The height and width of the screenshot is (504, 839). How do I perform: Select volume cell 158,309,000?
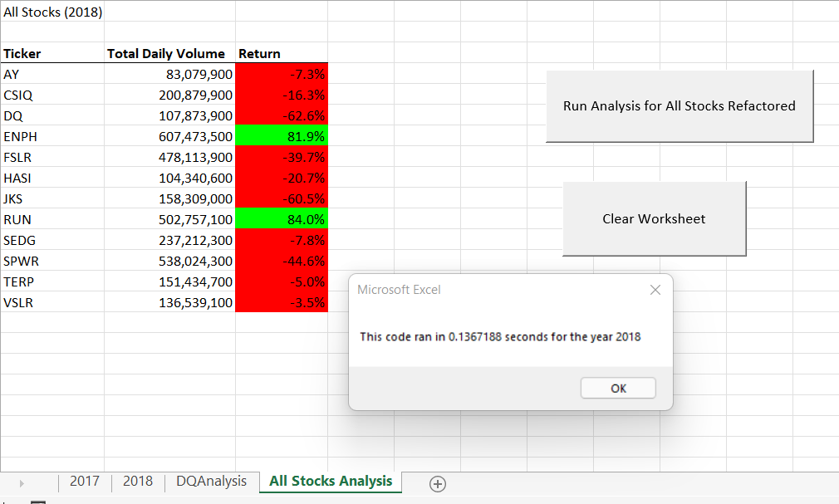[169, 199]
